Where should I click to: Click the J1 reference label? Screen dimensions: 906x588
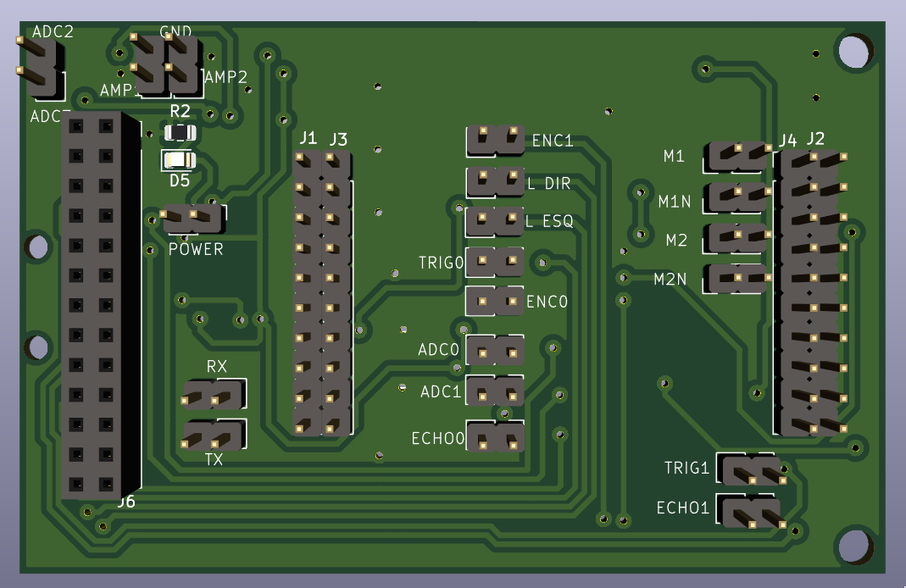(308, 138)
